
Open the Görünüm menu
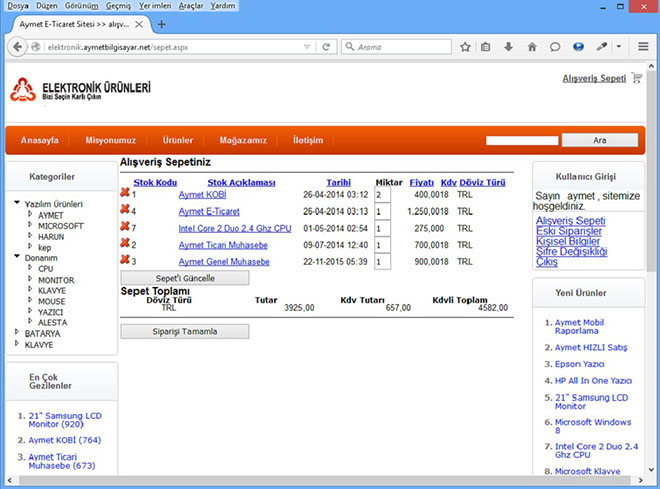point(82,6)
